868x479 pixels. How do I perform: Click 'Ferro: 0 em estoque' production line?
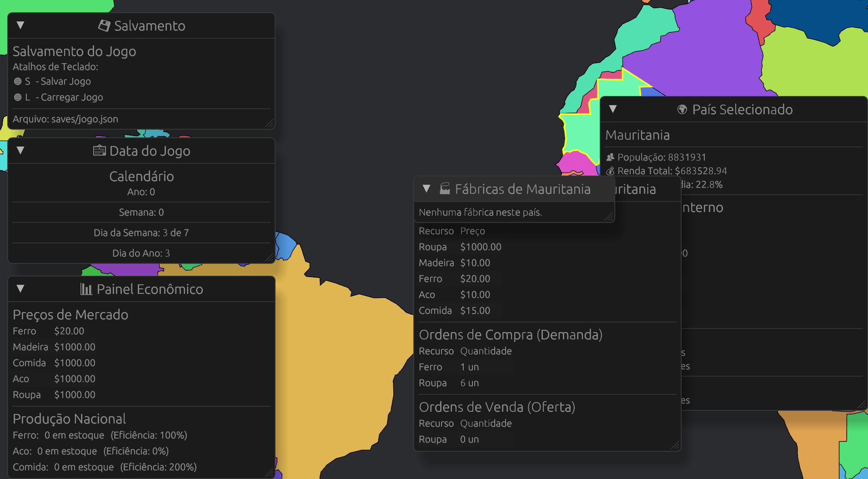pos(100,435)
